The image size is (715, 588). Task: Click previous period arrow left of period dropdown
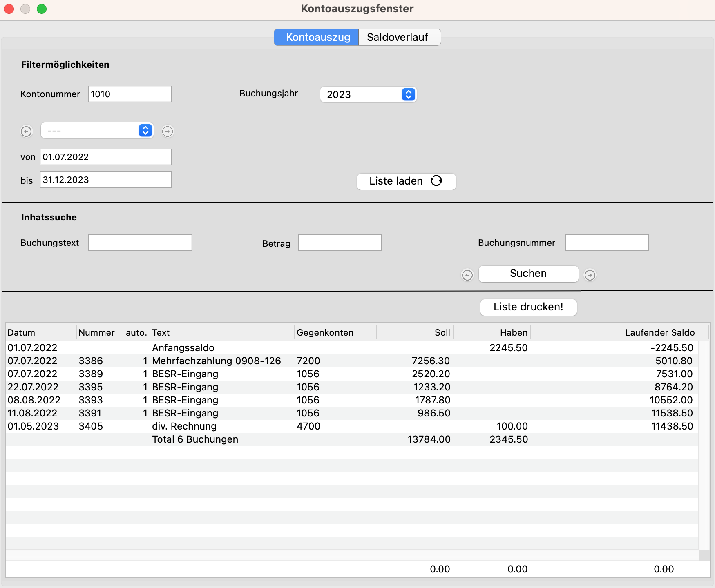click(x=26, y=131)
